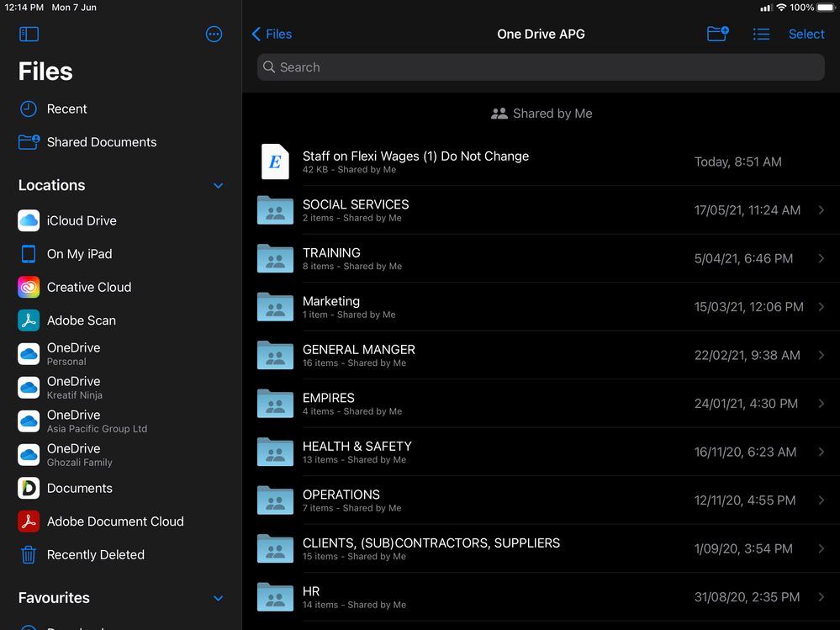Tap the Creative Cloud icon
Viewport: 840px width, 630px height.
click(29, 287)
